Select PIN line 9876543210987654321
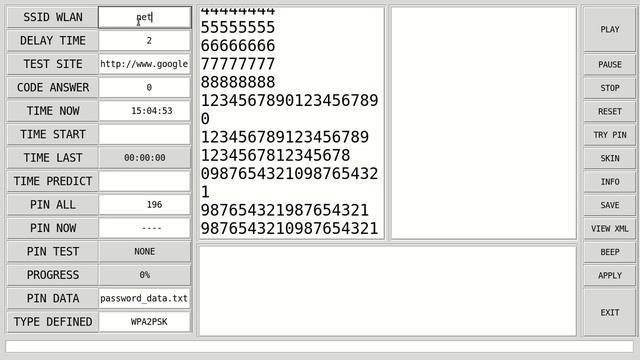This screenshot has height=360, width=640. pos(289,229)
